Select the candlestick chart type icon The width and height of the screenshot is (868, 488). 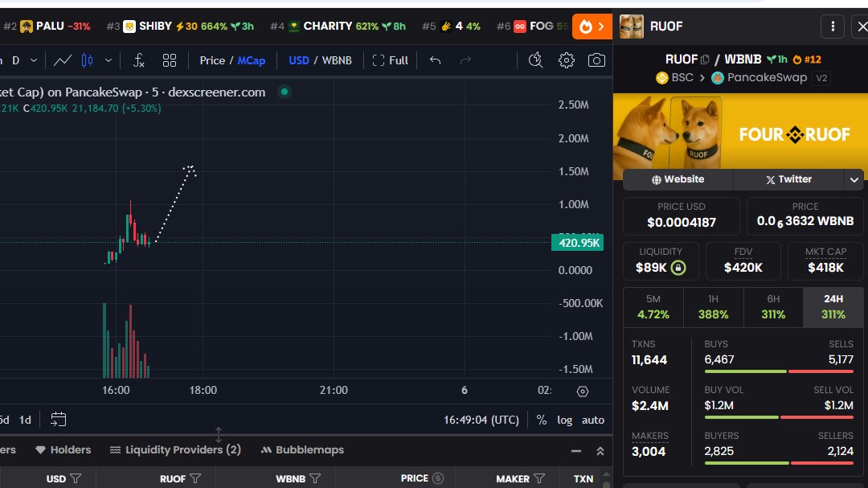88,60
